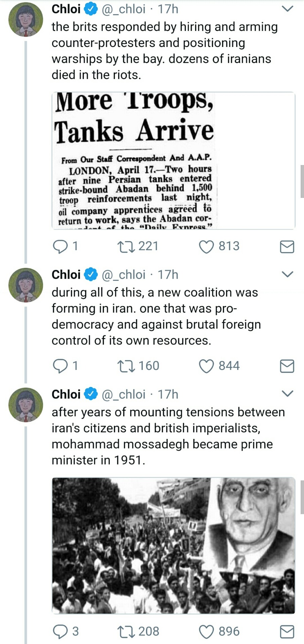The image size is (304, 644).
Task: Send the warships tweet via direct message
Action: pyautogui.click(x=287, y=247)
